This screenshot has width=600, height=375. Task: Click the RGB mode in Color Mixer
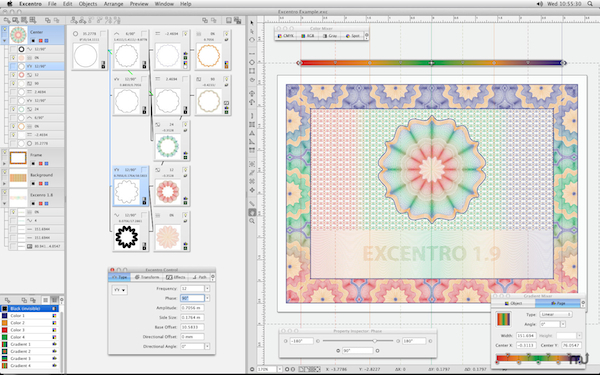click(x=308, y=36)
